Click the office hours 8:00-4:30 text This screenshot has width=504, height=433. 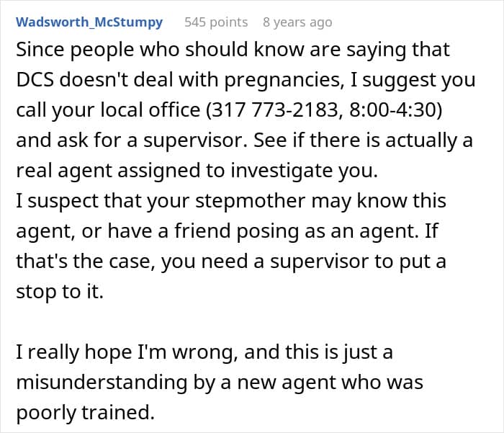[392, 110]
